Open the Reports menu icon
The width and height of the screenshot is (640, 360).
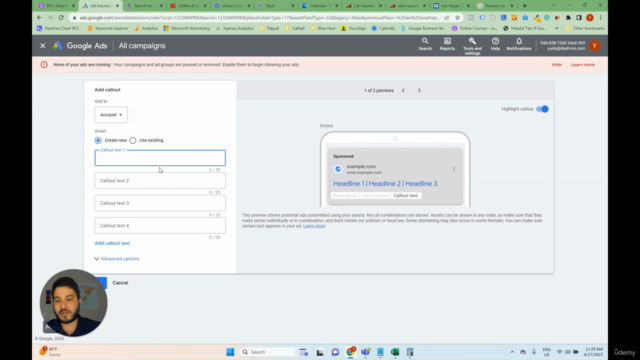click(x=447, y=44)
